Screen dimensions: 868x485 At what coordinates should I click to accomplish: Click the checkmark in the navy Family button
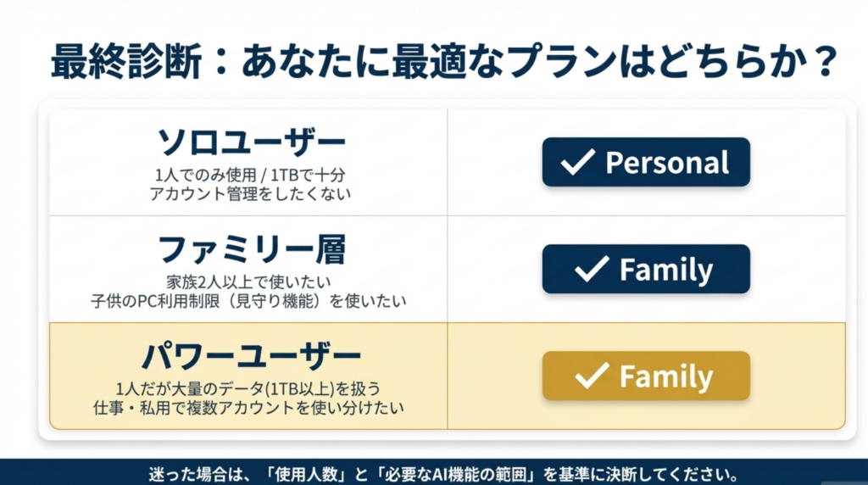click(592, 270)
